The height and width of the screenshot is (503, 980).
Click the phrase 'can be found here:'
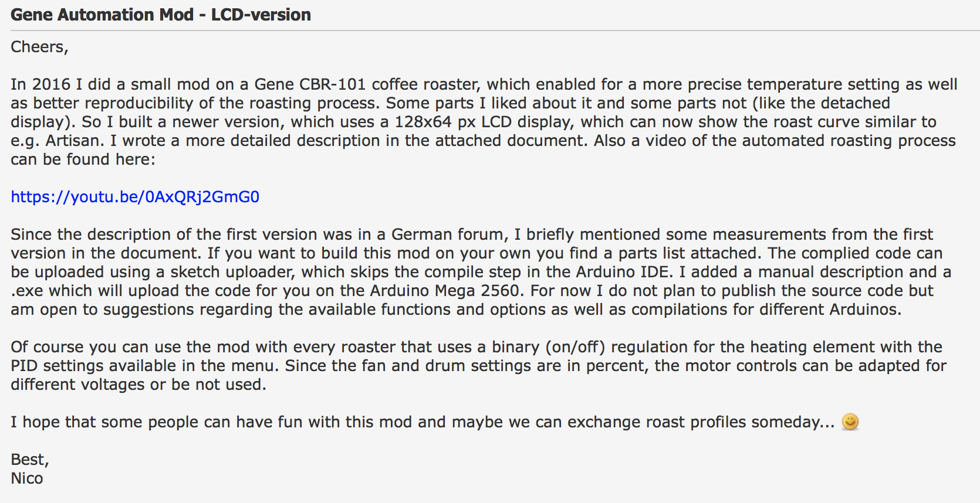pos(83,159)
